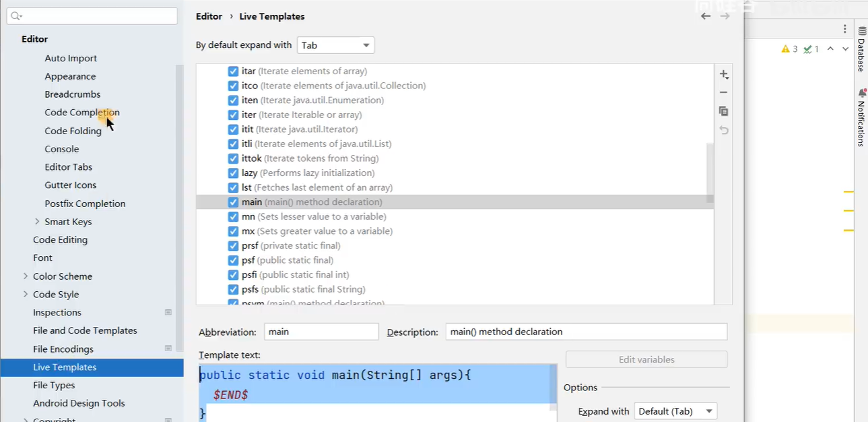The width and height of the screenshot is (868, 422).
Task: Open File and Code Templates settings
Action: pyautogui.click(x=85, y=330)
